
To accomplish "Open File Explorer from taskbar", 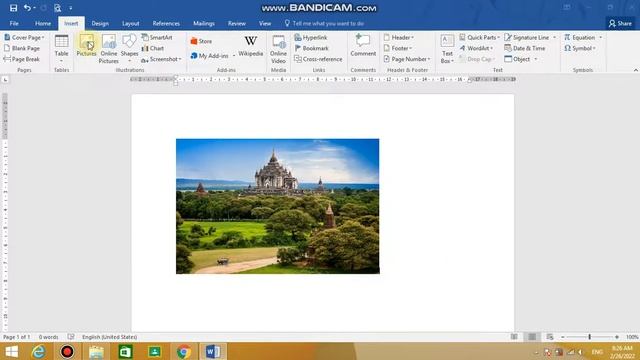I will pos(96,351).
